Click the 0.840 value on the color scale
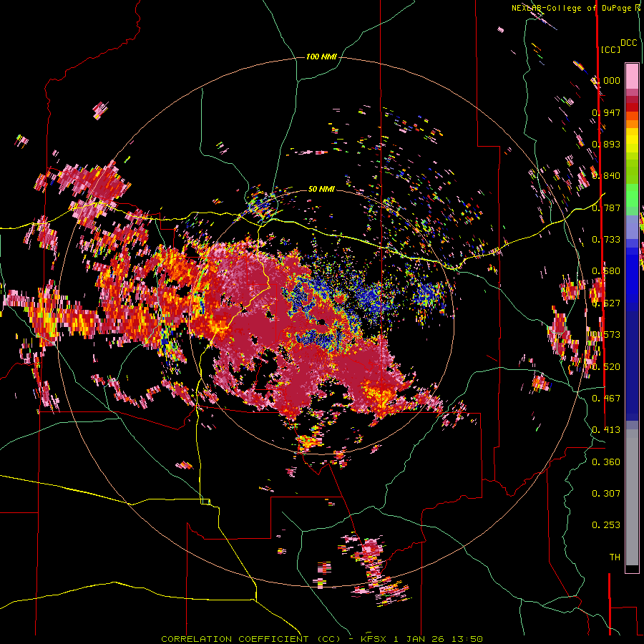 pyautogui.click(x=606, y=176)
